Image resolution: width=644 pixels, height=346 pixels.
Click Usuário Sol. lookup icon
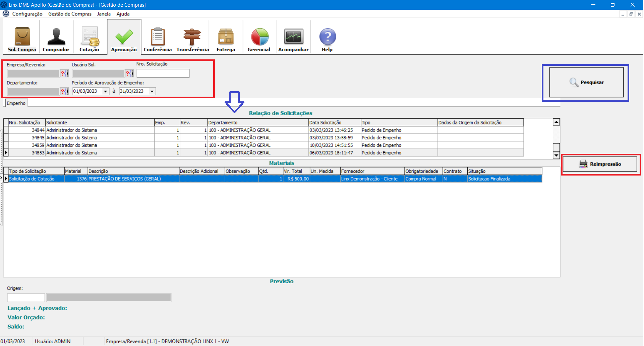129,73
